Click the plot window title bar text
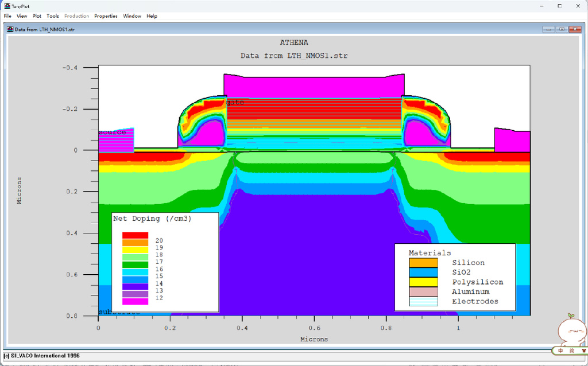Viewport: 588px width, 366px height. point(45,29)
